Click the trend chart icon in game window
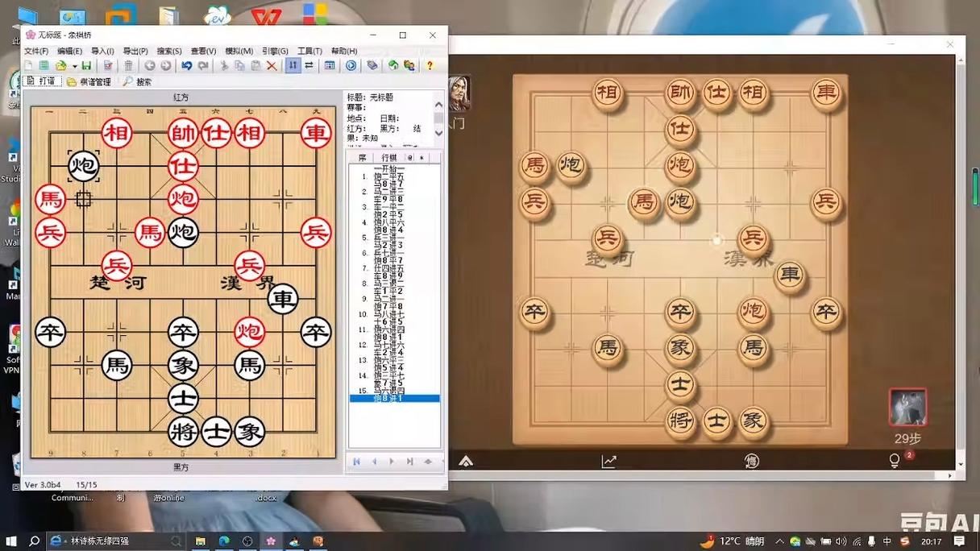980x551 pixels. [x=608, y=461]
